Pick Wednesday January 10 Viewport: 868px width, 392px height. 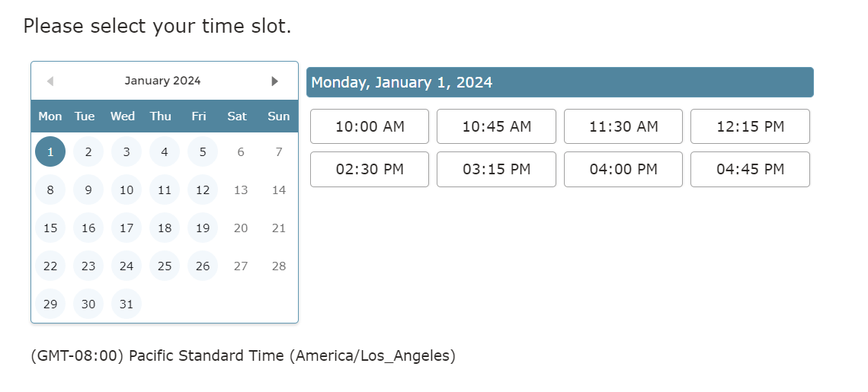[127, 190]
